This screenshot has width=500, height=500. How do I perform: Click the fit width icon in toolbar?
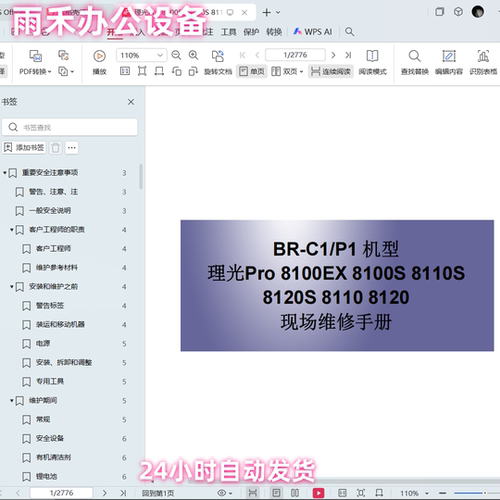point(159,71)
